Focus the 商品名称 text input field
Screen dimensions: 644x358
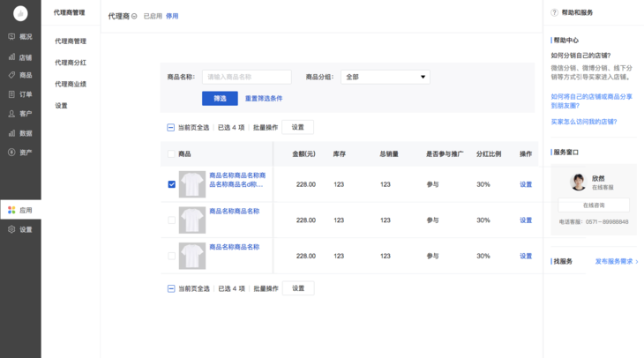[x=246, y=78]
